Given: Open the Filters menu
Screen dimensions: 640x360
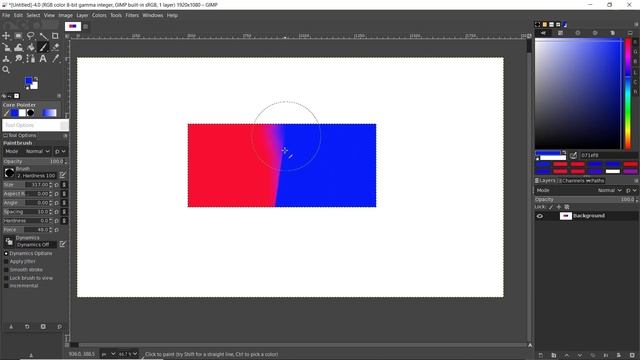Looking at the screenshot, I should (132, 15).
